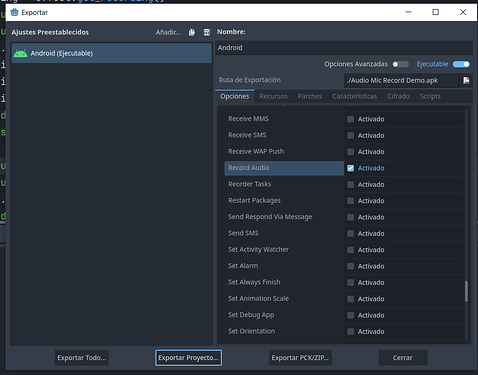Click the Cerrar button
The width and height of the screenshot is (478, 375).
click(x=403, y=358)
